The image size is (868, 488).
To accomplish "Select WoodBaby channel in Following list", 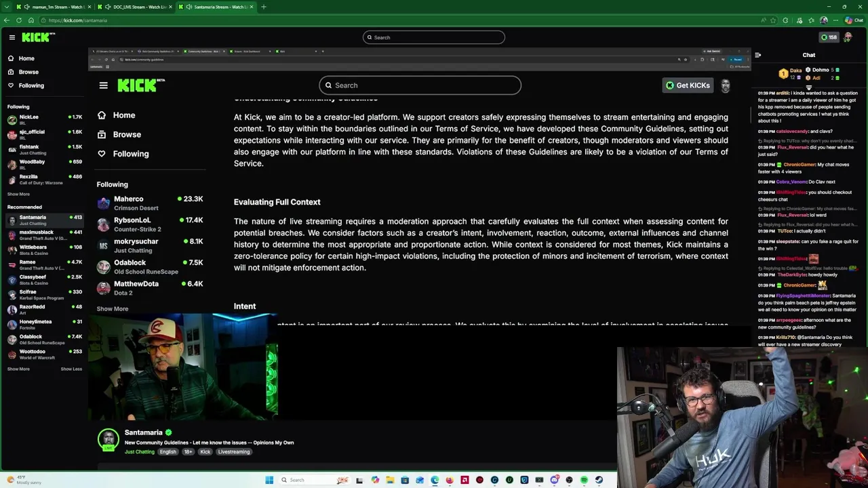I will click(x=44, y=164).
